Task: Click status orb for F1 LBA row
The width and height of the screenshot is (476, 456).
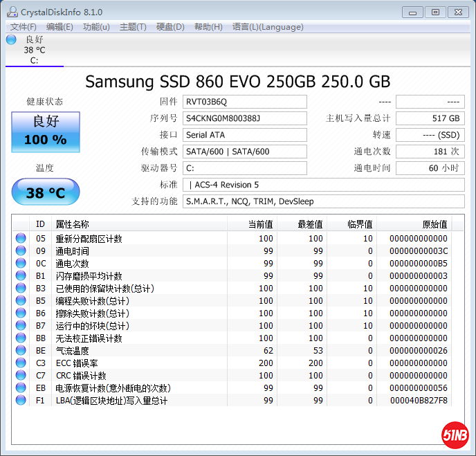Action: (x=21, y=401)
